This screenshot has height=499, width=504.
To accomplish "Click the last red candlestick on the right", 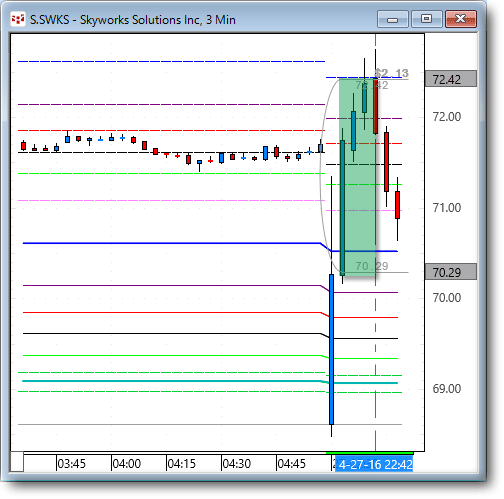I will pyautogui.click(x=397, y=205).
